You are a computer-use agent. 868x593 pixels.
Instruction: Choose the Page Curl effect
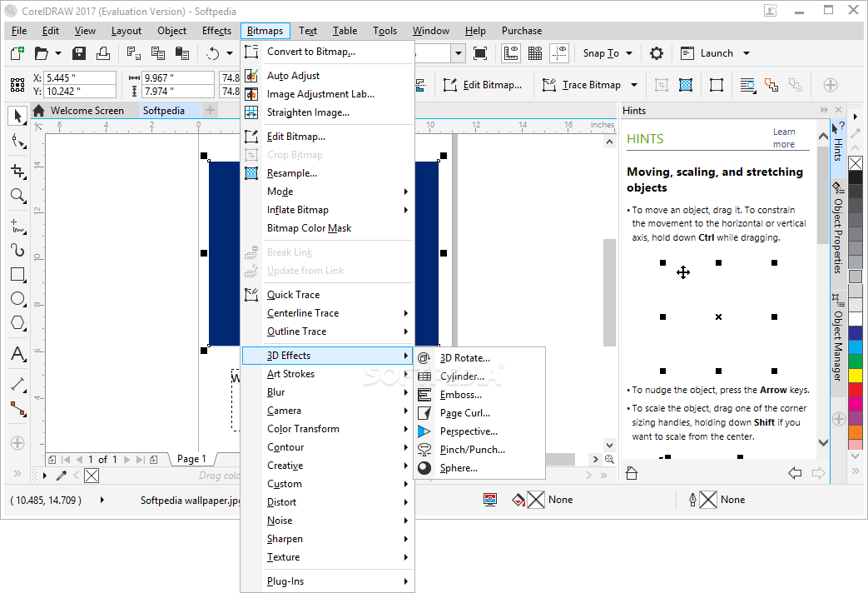coord(479,413)
